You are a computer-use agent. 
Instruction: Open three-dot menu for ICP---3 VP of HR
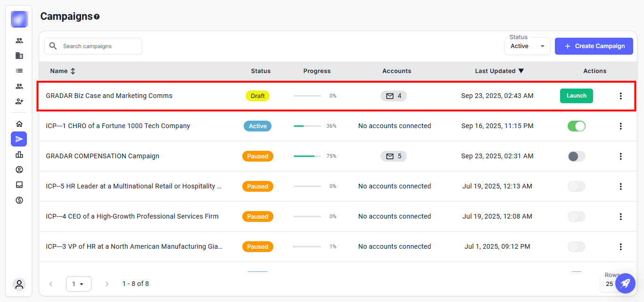pyautogui.click(x=620, y=246)
